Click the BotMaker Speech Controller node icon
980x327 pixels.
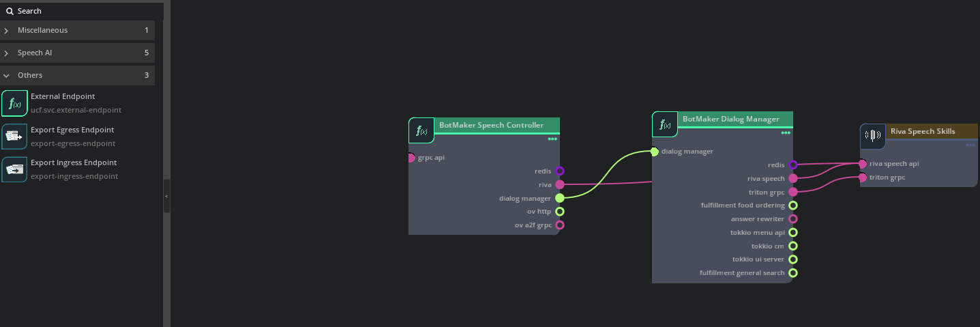(x=421, y=130)
